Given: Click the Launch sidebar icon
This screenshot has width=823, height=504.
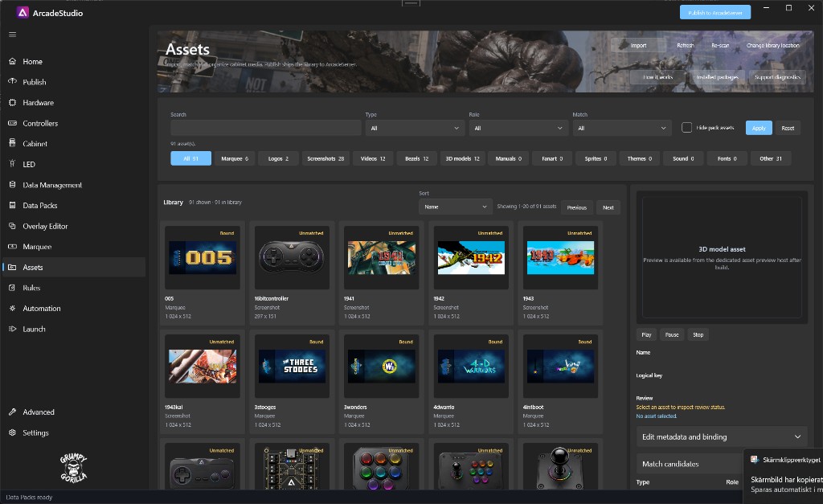Looking at the screenshot, I should [x=13, y=329].
